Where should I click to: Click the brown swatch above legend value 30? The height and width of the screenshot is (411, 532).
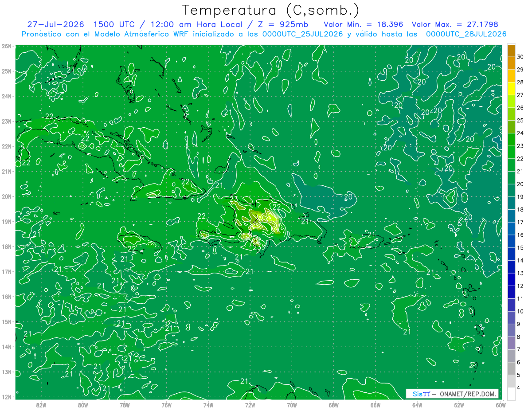511,51
